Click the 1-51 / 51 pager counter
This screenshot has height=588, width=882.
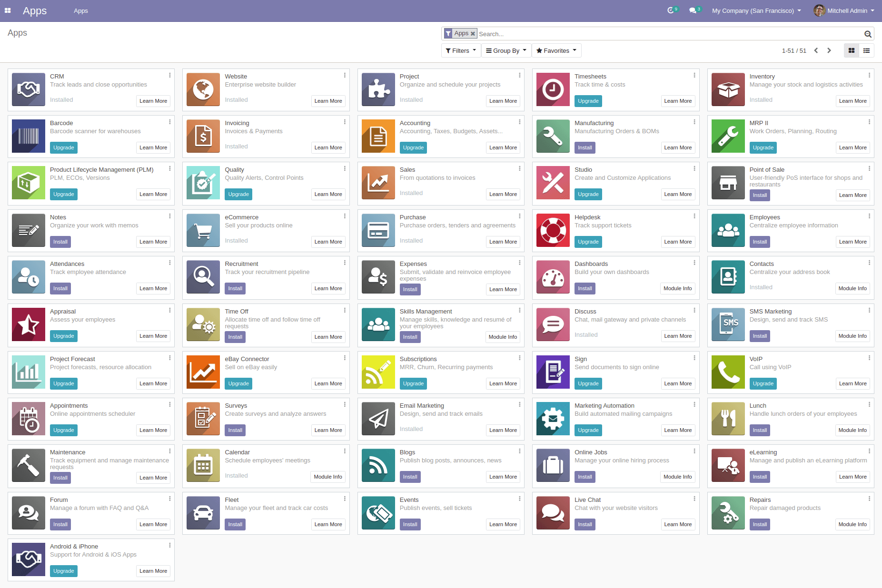click(794, 50)
